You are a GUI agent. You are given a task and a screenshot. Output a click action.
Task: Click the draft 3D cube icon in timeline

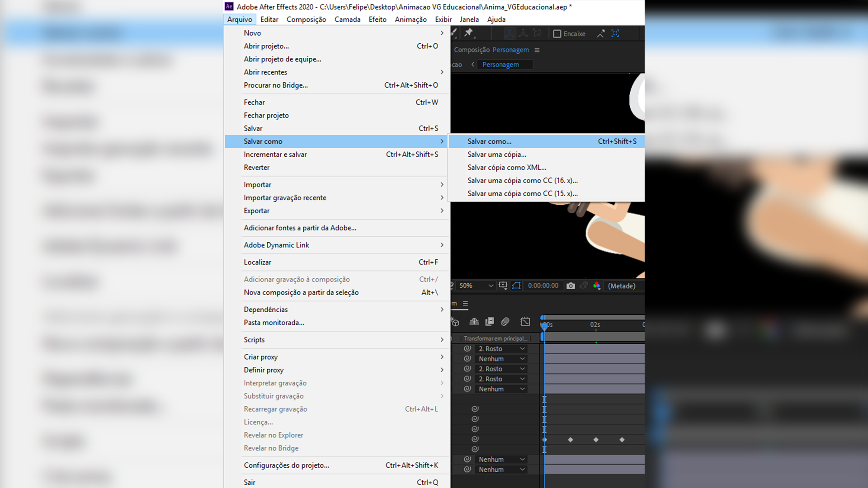(455, 322)
